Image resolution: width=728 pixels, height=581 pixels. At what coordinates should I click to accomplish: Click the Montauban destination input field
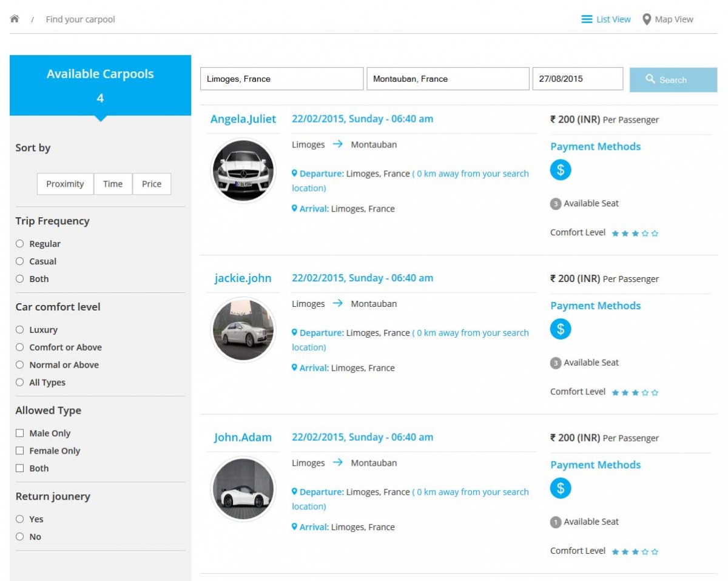click(x=447, y=79)
